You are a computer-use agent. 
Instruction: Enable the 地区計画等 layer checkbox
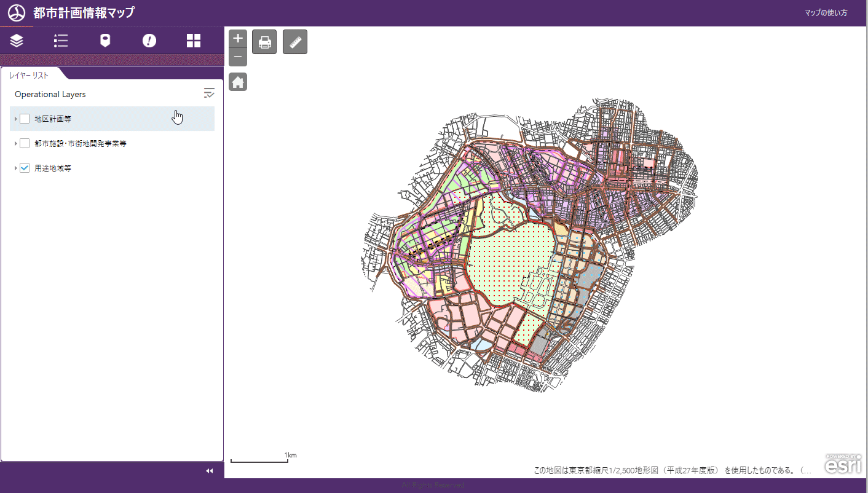point(25,119)
